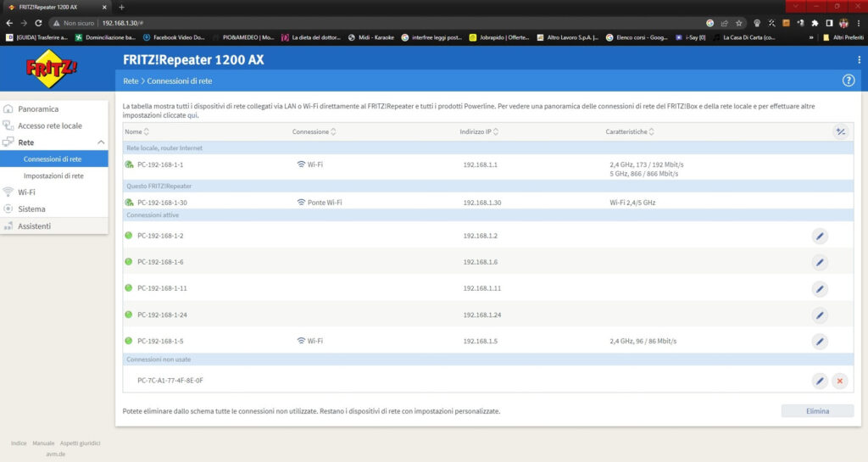Click the FRITZ! logo
The image size is (868, 462).
pos(52,69)
